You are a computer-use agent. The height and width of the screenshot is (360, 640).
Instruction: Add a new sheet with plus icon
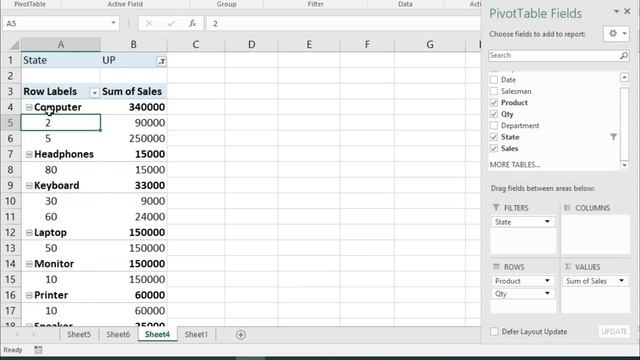(241, 335)
